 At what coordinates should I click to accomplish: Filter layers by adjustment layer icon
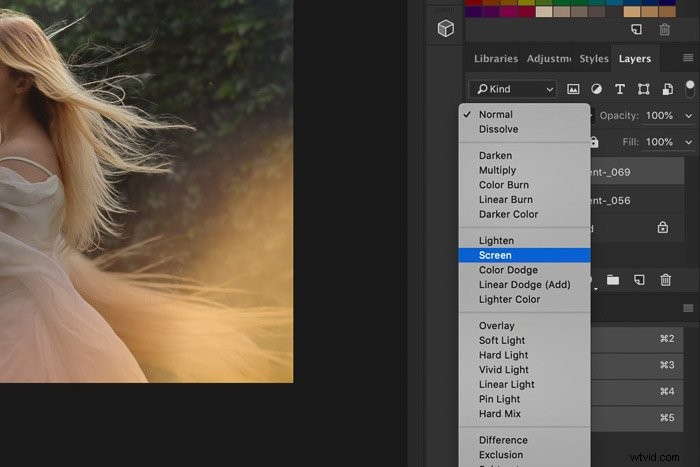pyautogui.click(x=596, y=89)
